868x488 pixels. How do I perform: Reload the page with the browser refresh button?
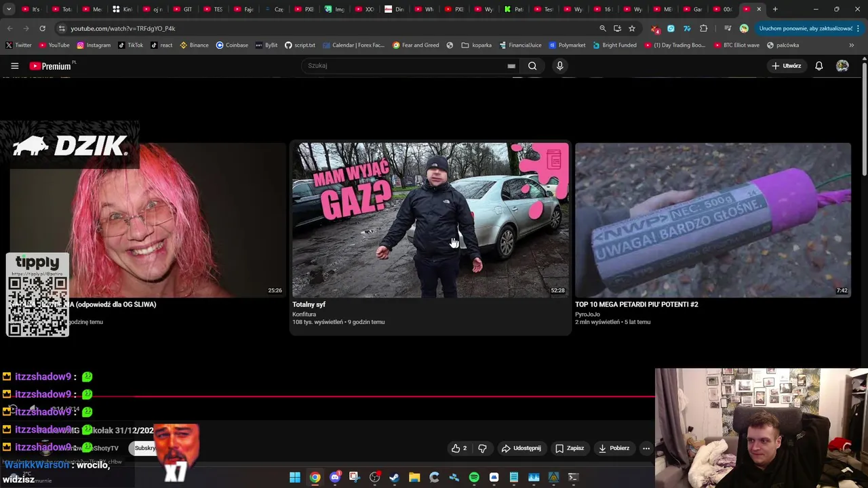click(x=42, y=28)
